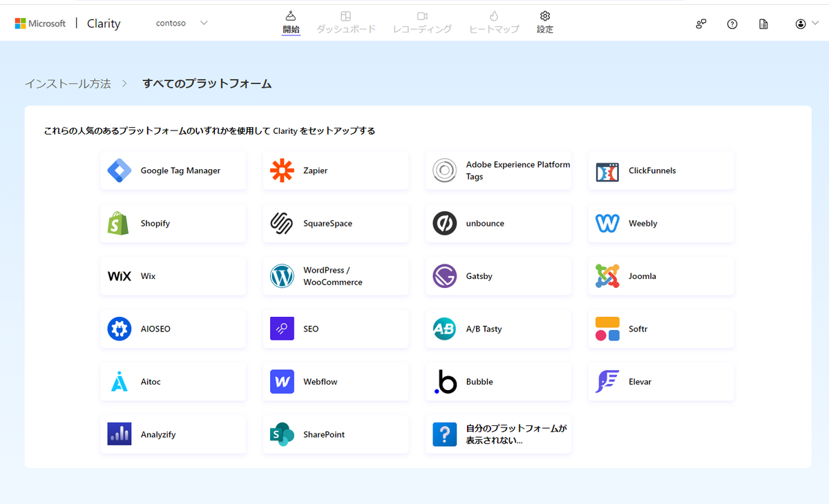Click the WordPress logo icon
829x504 pixels.
tap(282, 276)
